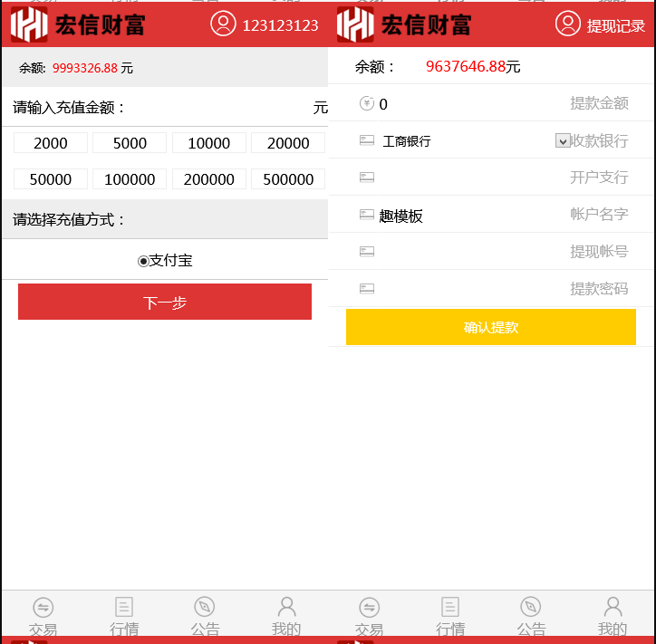
Task: Open 行情 from the recharge page bottom bar
Action: coord(124,608)
